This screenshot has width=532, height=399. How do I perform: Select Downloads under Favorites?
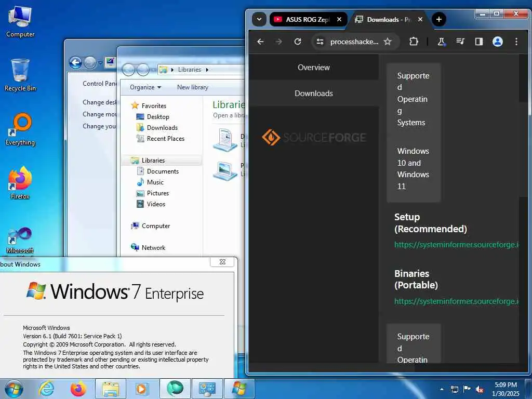pyautogui.click(x=162, y=128)
